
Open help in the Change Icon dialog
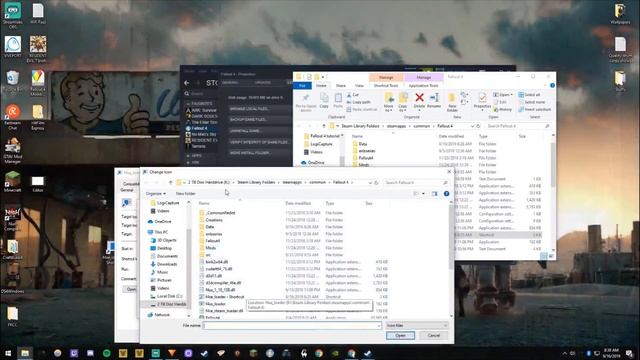pos(447,193)
